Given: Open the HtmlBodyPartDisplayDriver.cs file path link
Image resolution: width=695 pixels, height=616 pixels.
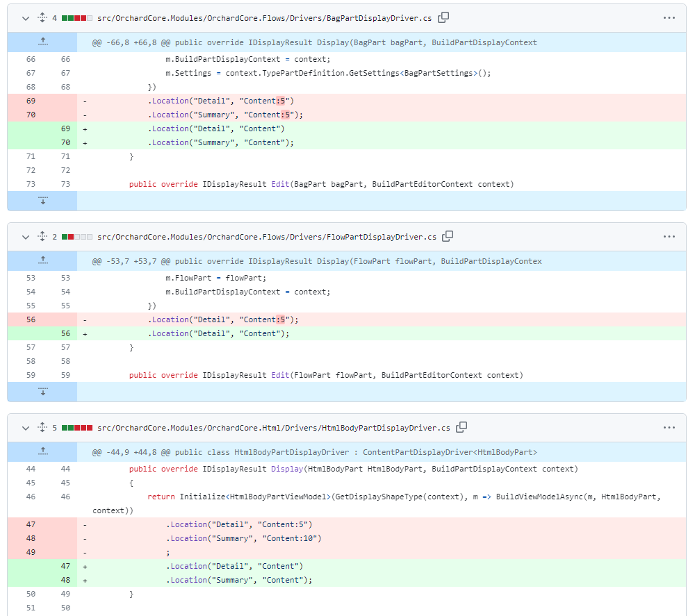Looking at the screenshot, I should (273, 428).
